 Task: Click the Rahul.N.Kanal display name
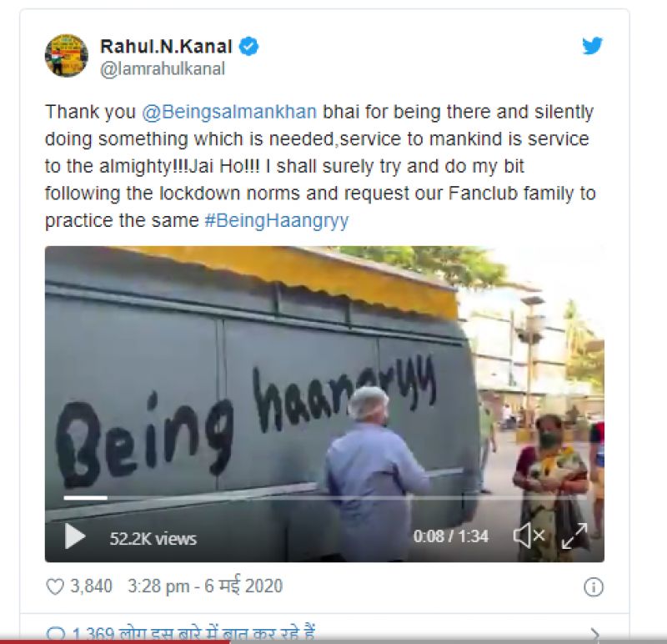coord(166,47)
